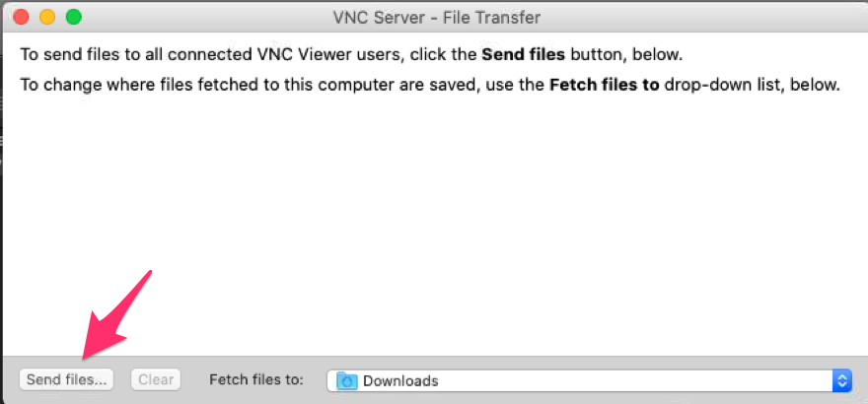Click the grey bottom bar beside the Clear button
Screen dimensions: 868x404
(195, 380)
